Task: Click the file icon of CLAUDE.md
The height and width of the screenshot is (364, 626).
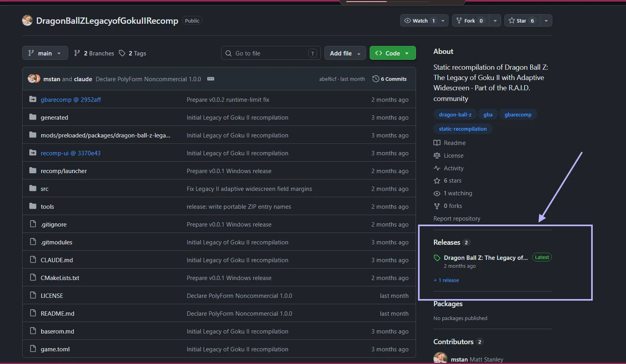Action: pos(33,260)
